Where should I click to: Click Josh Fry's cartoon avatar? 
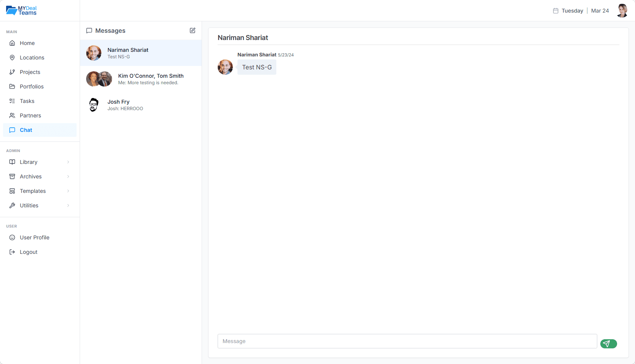coord(94,105)
